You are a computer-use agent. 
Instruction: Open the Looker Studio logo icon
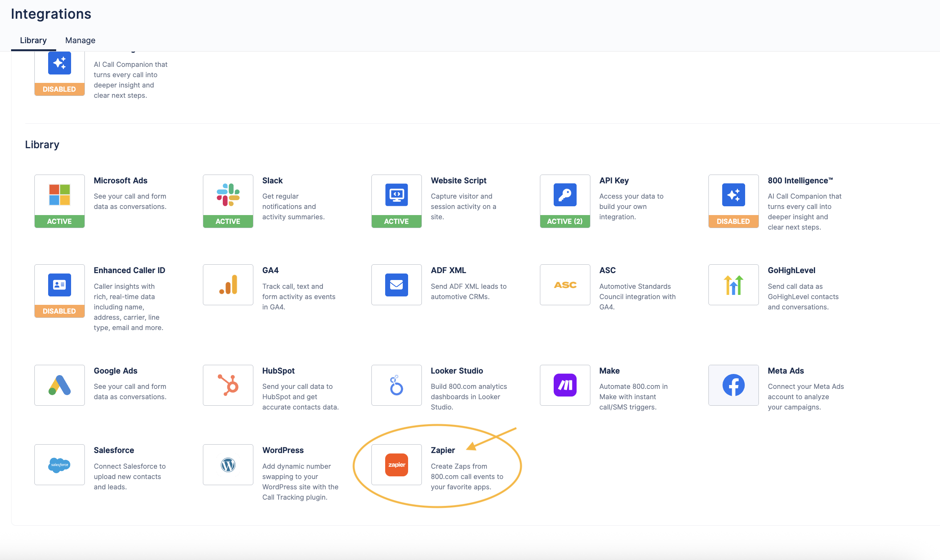[397, 385]
